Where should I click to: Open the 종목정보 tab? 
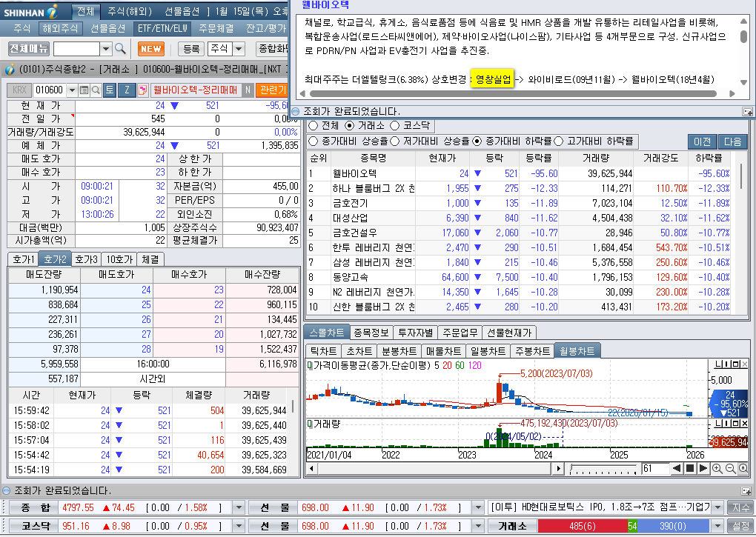click(x=371, y=333)
